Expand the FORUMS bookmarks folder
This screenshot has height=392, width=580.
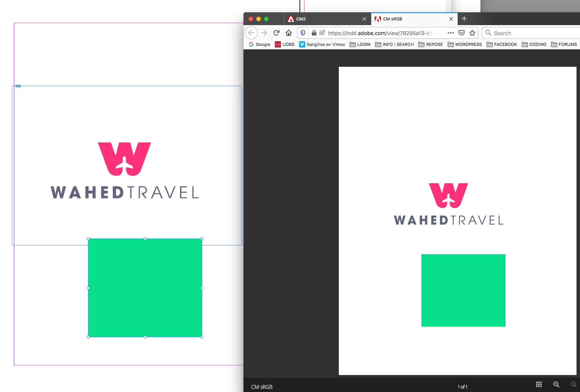pos(564,44)
